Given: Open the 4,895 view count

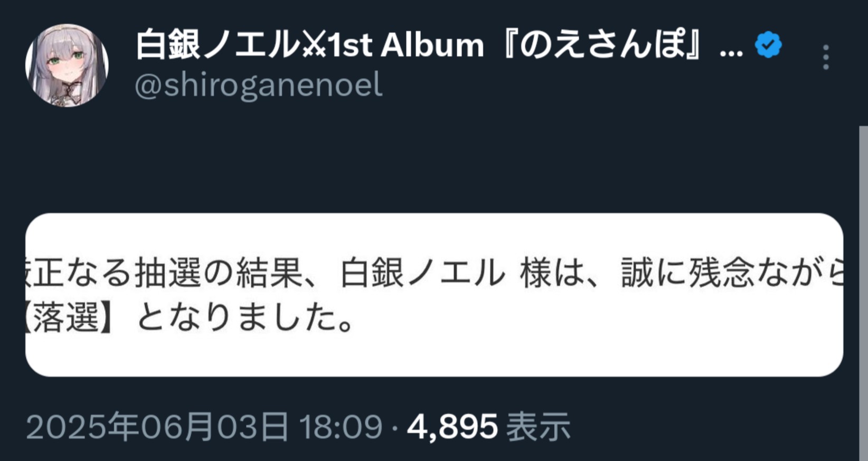Looking at the screenshot, I should pyautogui.click(x=452, y=427).
